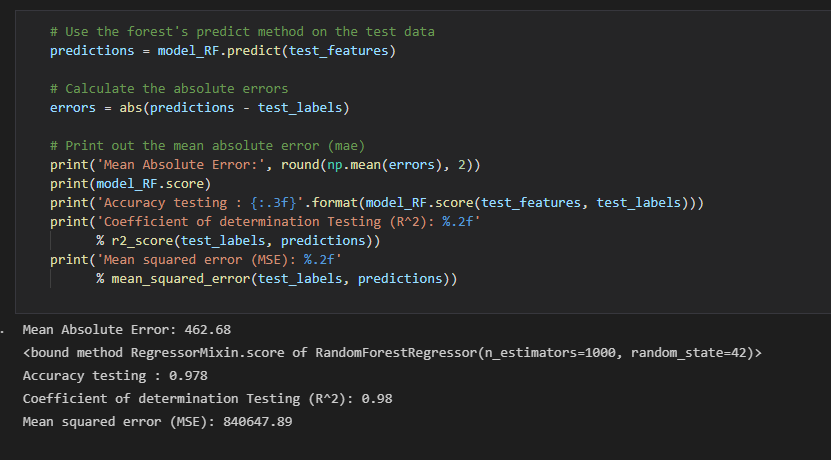The image size is (831, 460).
Task: Click output 'Accuracy testing : 0.978'
Action: 115,376
